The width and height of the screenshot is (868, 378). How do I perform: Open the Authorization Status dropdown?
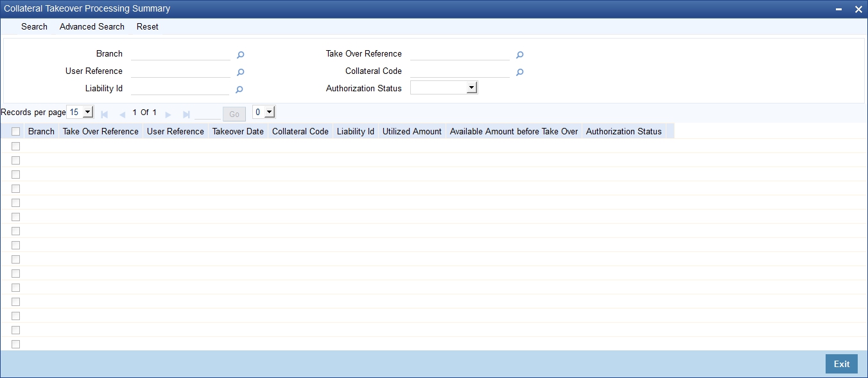[444, 87]
